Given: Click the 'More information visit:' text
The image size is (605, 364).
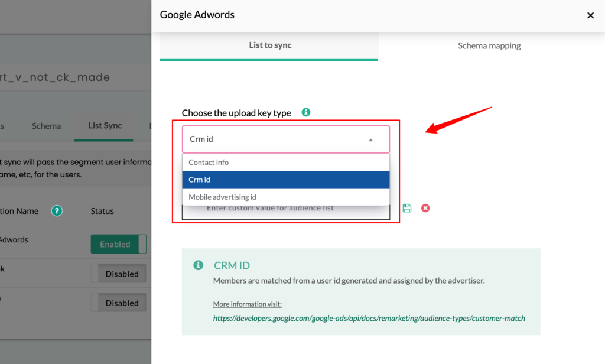Looking at the screenshot, I should (x=248, y=304).
